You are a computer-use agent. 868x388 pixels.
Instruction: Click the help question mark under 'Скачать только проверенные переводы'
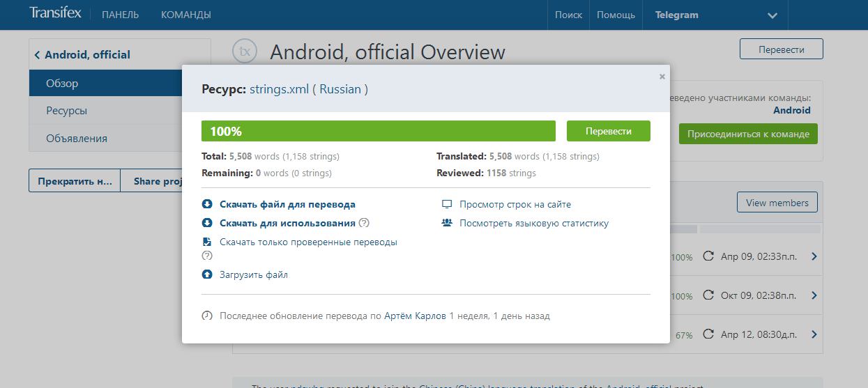[206, 256]
